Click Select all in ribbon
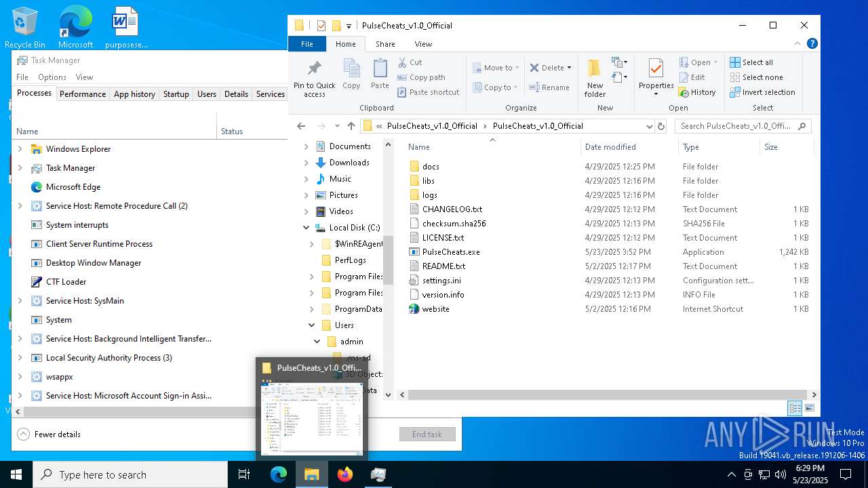 click(x=751, y=62)
